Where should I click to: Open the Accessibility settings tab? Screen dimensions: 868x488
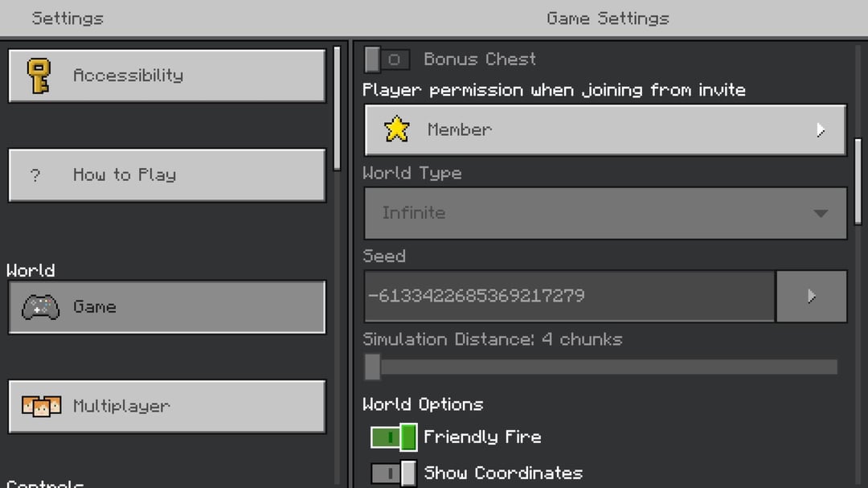[167, 76]
